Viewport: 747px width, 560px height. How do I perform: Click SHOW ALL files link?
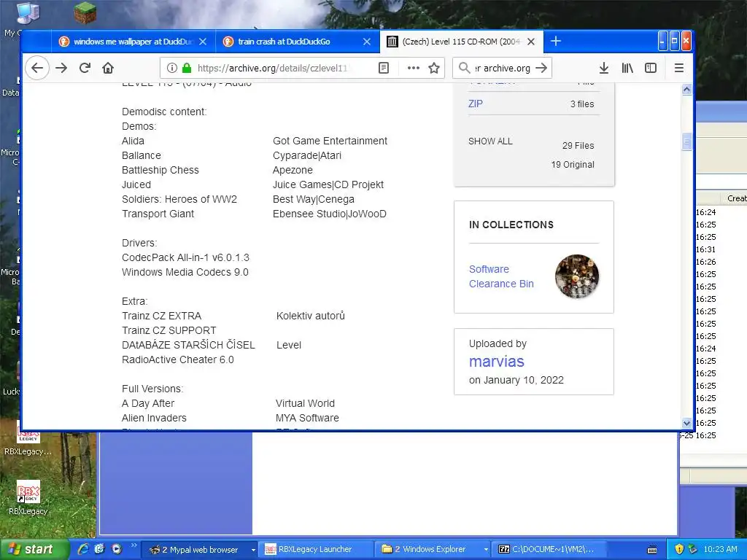(x=490, y=141)
